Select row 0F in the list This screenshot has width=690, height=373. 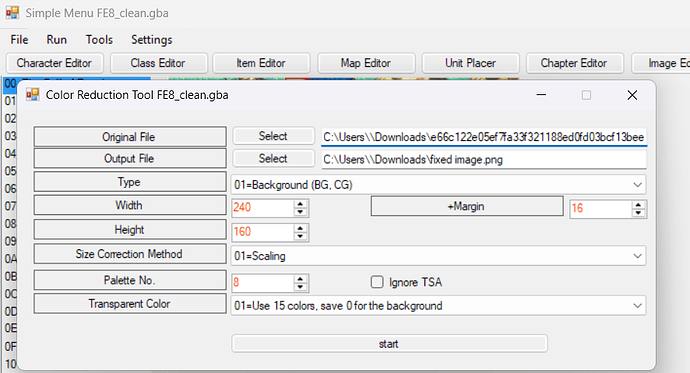click(10, 347)
